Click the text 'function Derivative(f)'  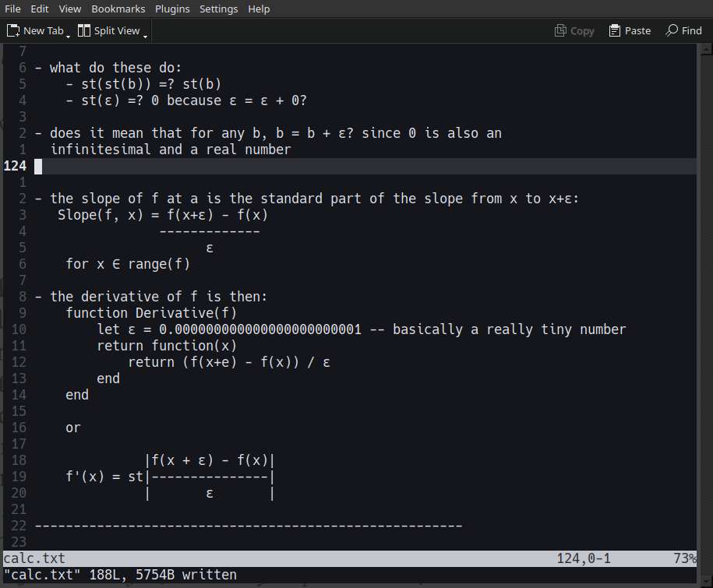coord(151,313)
